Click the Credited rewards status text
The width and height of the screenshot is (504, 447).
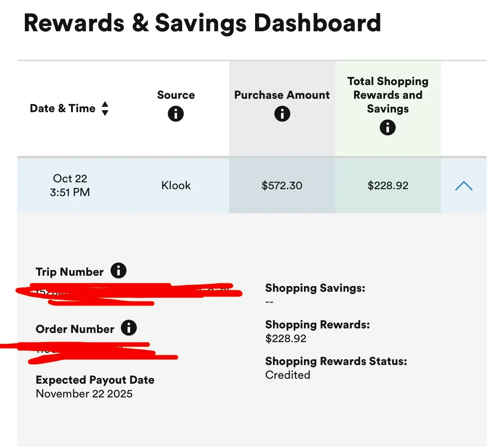[x=288, y=375]
